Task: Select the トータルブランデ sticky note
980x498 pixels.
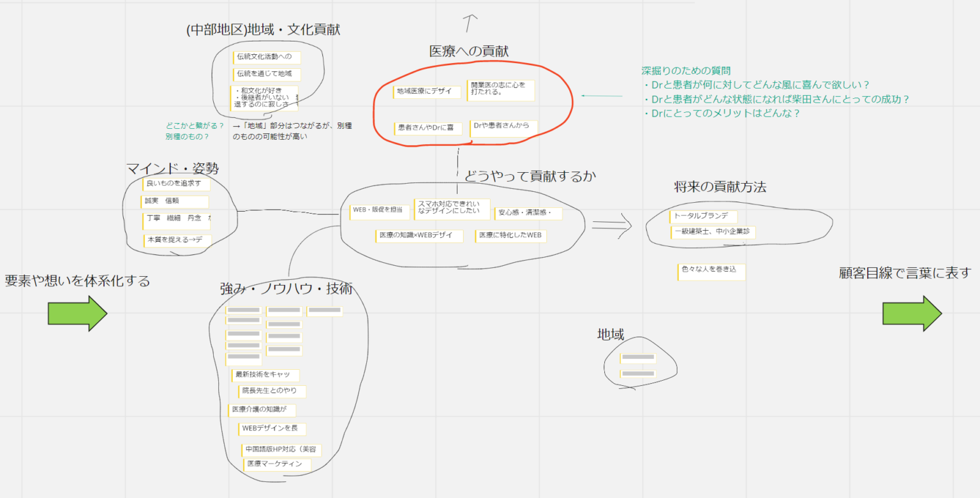Action: click(x=703, y=216)
